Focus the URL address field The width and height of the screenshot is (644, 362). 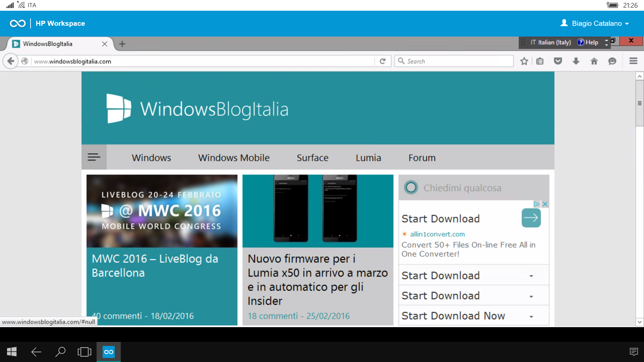[203, 61]
